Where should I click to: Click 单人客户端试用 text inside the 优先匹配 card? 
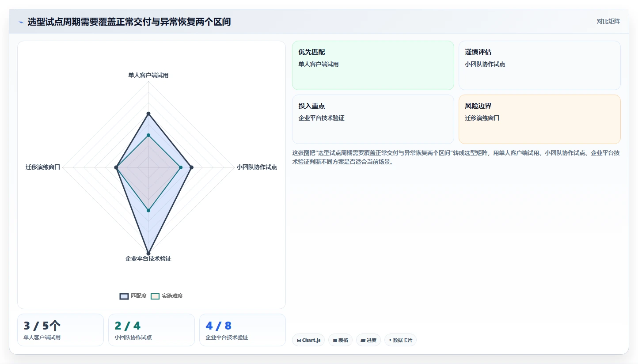pos(319,64)
